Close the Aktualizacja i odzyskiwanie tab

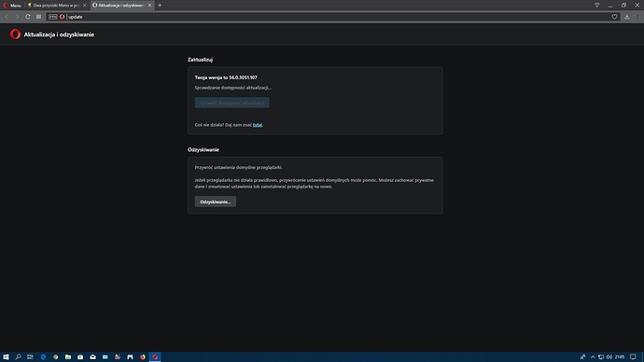(x=149, y=6)
